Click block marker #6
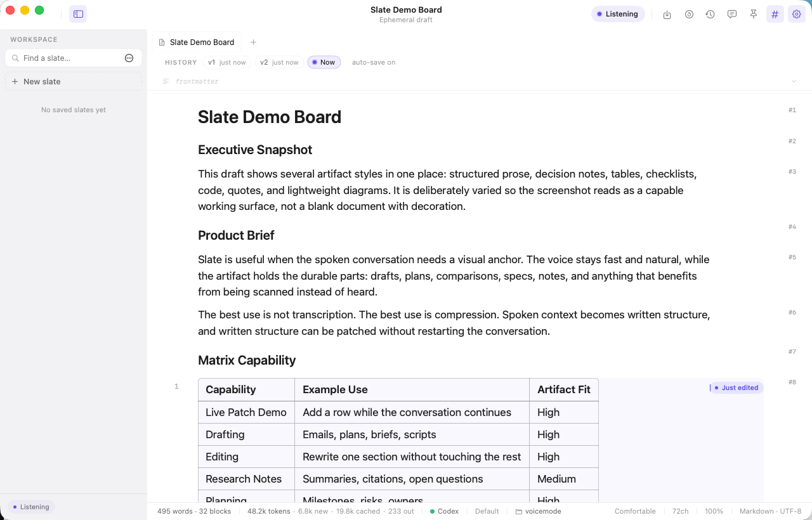Image resolution: width=812 pixels, height=520 pixels. (792, 312)
